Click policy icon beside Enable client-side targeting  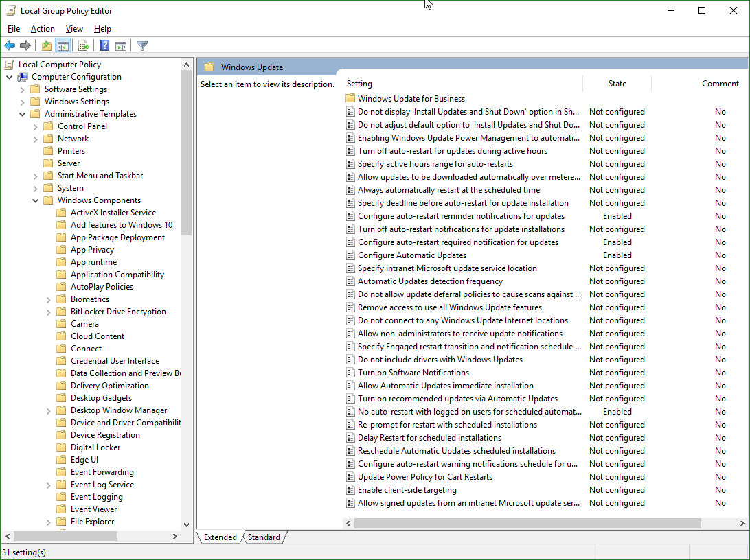(x=350, y=490)
